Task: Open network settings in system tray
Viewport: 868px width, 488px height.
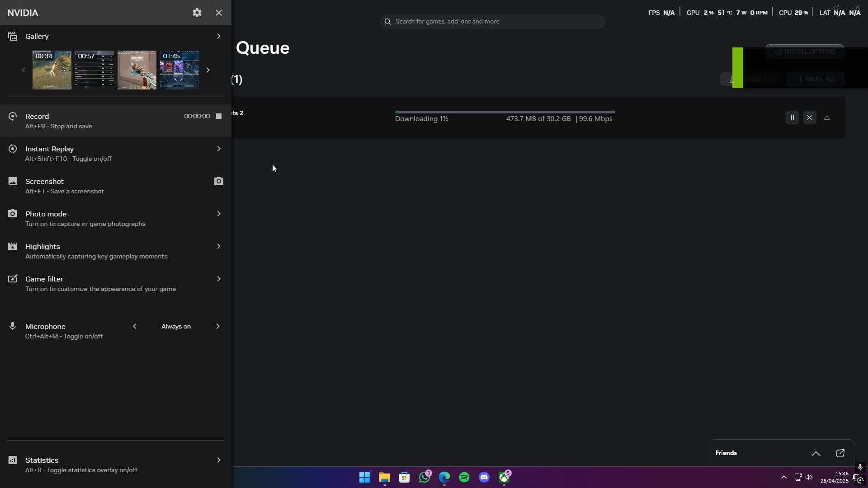Action: [x=798, y=477]
